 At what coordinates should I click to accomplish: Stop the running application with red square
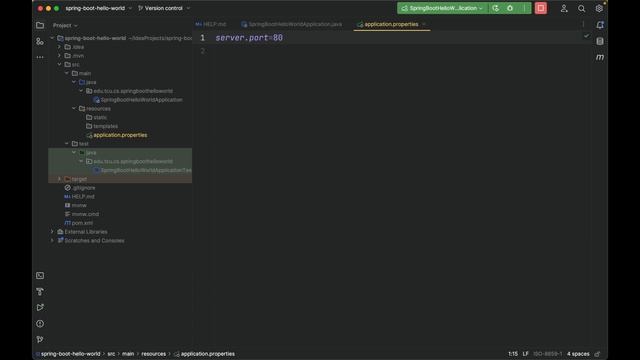click(x=541, y=8)
